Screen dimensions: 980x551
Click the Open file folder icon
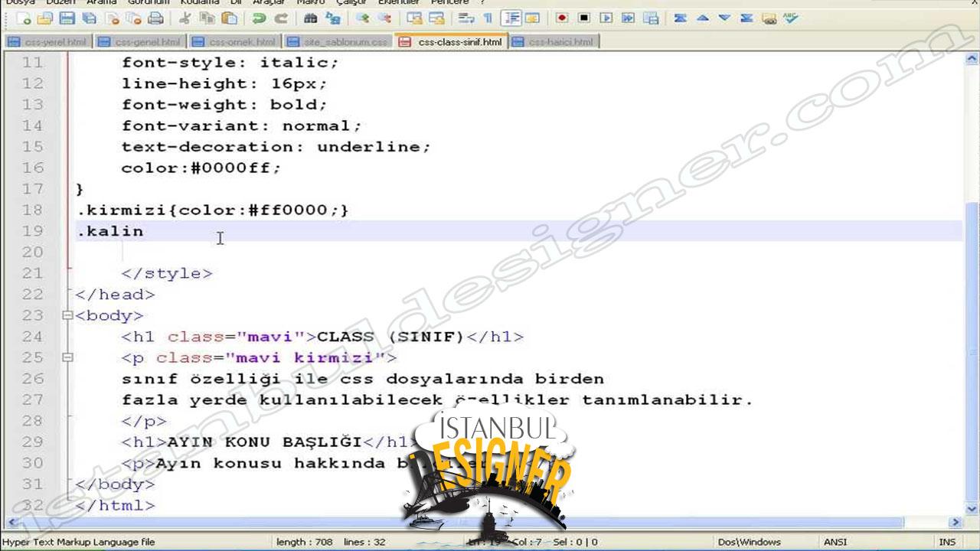pos(45,18)
